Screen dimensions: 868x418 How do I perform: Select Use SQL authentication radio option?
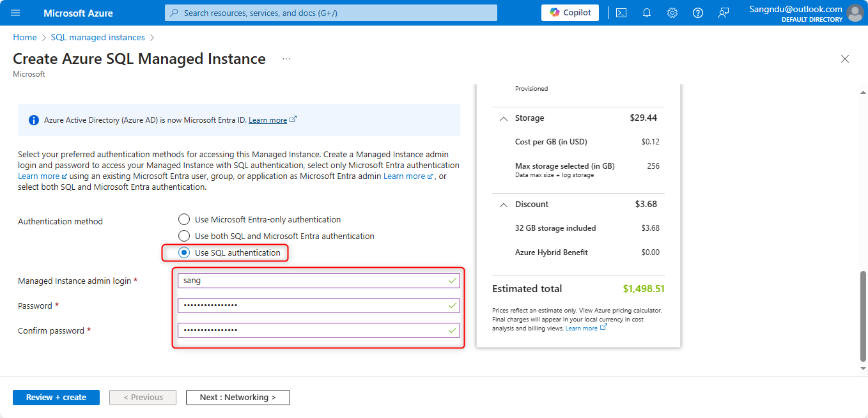click(x=184, y=252)
